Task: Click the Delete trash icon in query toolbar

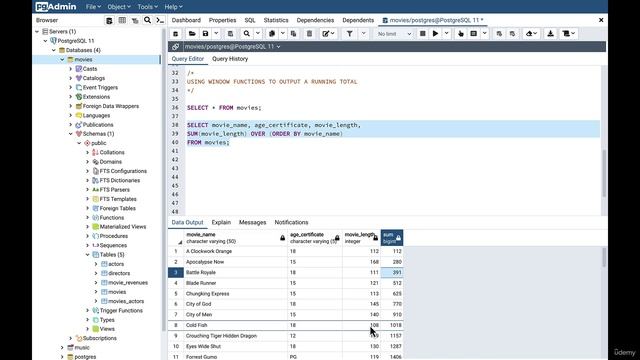Action: point(309,34)
